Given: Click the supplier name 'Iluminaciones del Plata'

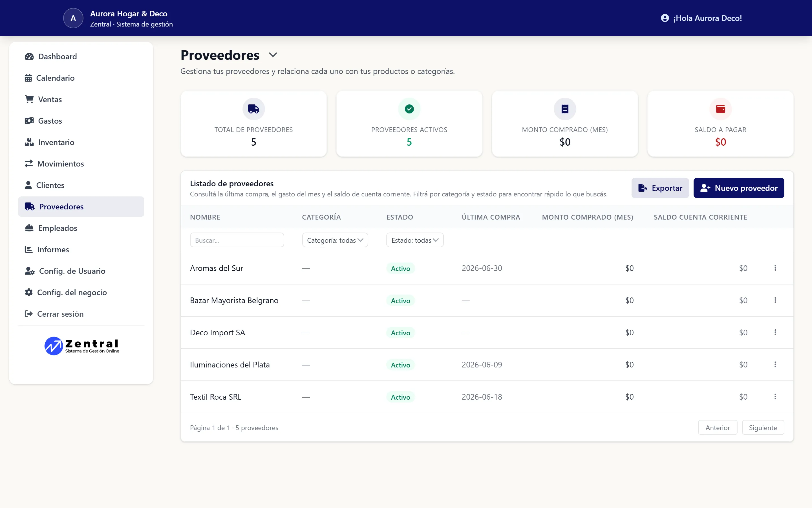Looking at the screenshot, I should [x=230, y=365].
